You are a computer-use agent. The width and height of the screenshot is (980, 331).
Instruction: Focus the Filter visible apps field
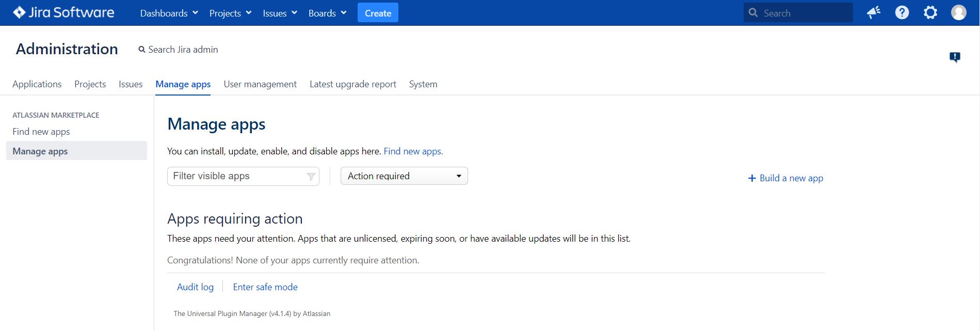tap(243, 176)
